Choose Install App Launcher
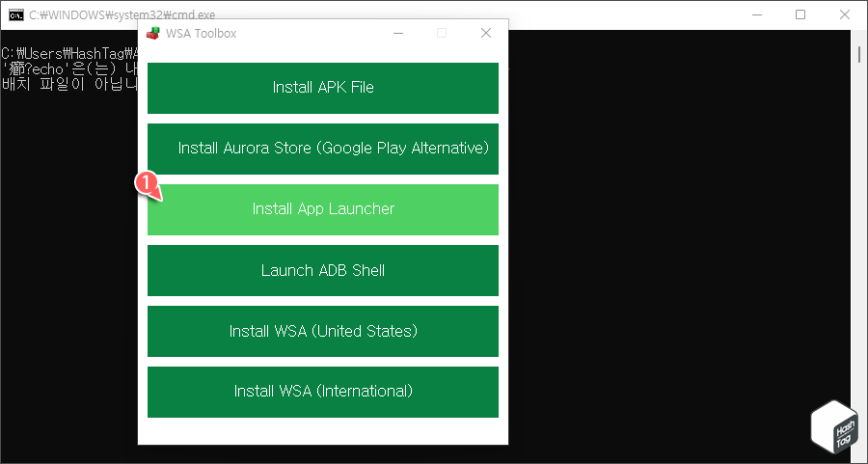The width and height of the screenshot is (868, 464). coord(323,210)
